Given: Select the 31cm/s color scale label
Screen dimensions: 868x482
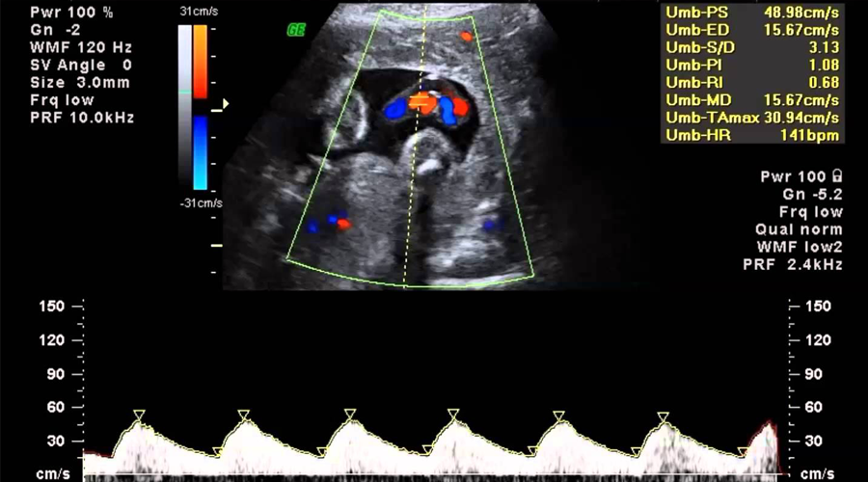Looking at the screenshot, I should (199, 11).
